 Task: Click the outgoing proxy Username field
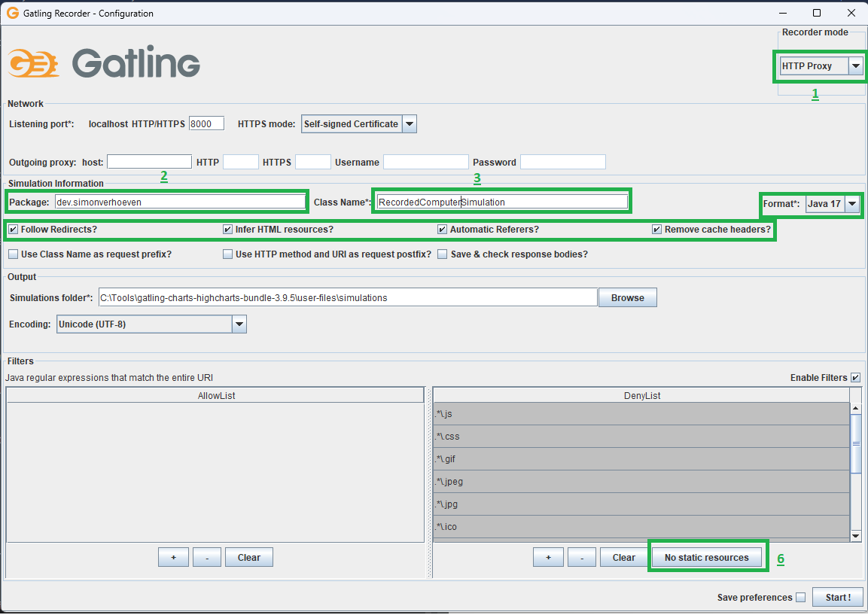point(425,162)
